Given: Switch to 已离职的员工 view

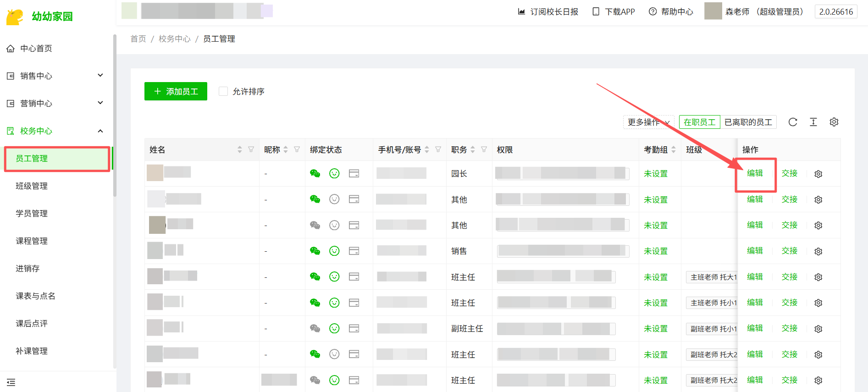Looking at the screenshot, I should (x=748, y=122).
